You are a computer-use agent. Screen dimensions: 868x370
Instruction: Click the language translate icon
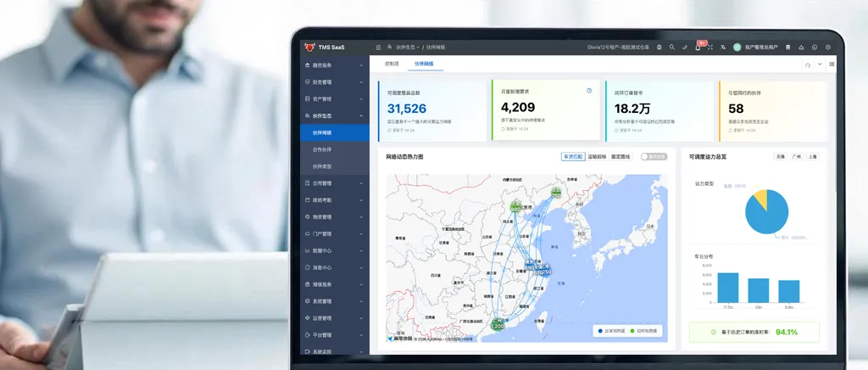pyautogui.click(x=723, y=48)
